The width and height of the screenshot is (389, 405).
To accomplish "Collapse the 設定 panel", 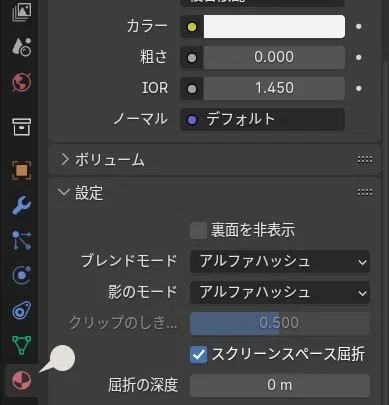I will [x=64, y=192].
